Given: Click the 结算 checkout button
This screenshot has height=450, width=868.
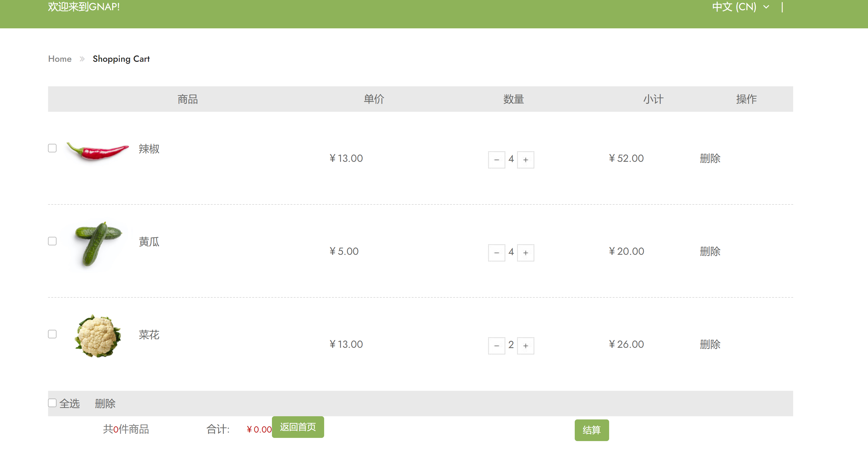Looking at the screenshot, I should [591, 430].
